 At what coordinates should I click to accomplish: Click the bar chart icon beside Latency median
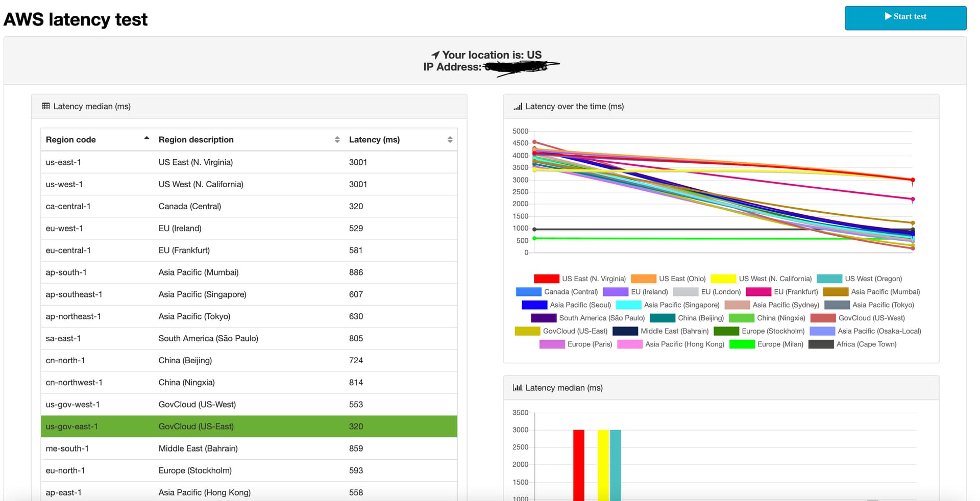point(518,388)
